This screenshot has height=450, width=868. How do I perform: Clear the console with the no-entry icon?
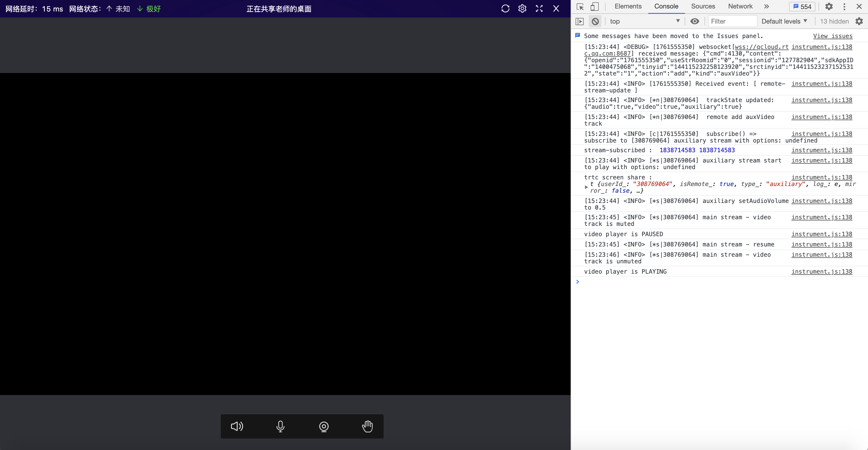click(595, 21)
